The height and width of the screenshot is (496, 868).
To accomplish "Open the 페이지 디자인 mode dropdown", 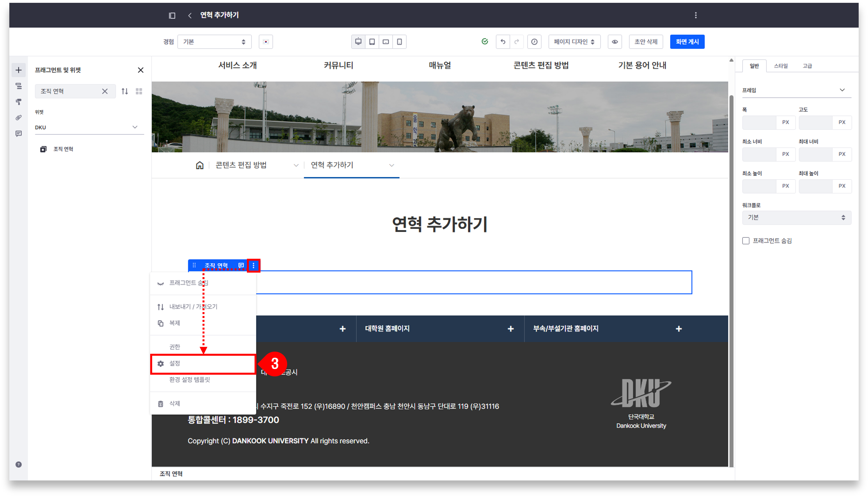I will coord(574,42).
